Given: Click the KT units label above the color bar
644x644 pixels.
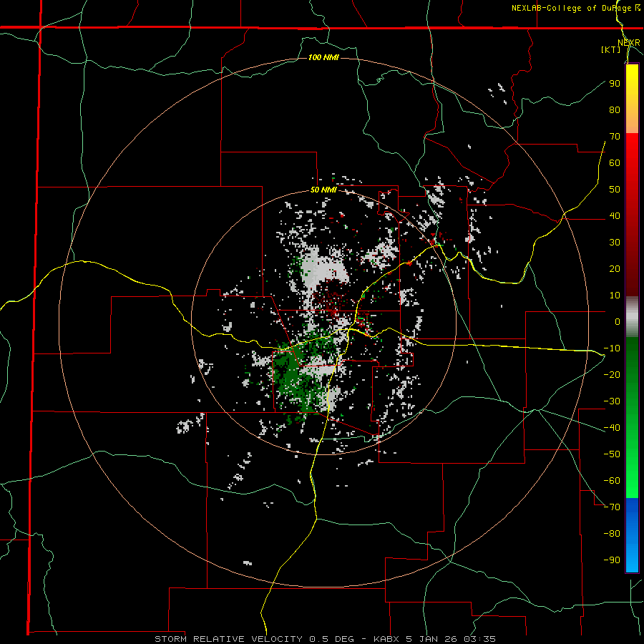Looking at the screenshot, I should pyautogui.click(x=611, y=49).
